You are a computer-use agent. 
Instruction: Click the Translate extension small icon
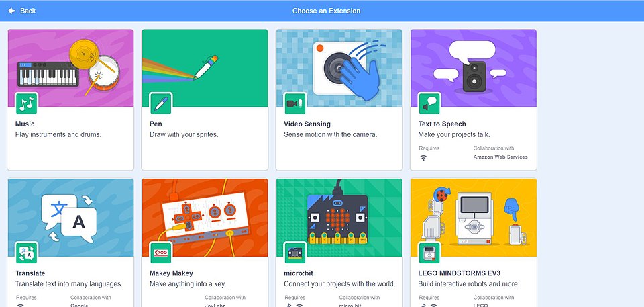point(27,253)
